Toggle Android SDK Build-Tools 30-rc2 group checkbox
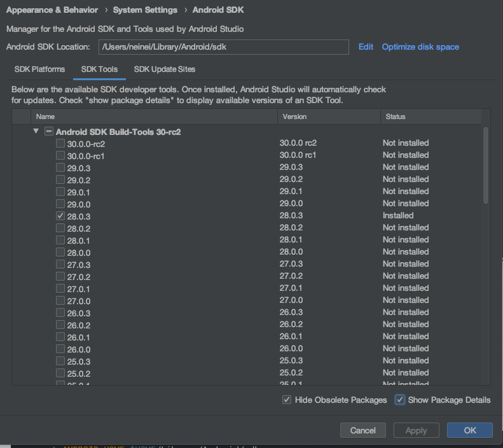The height and width of the screenshot is (448, 503). point(49,131)
